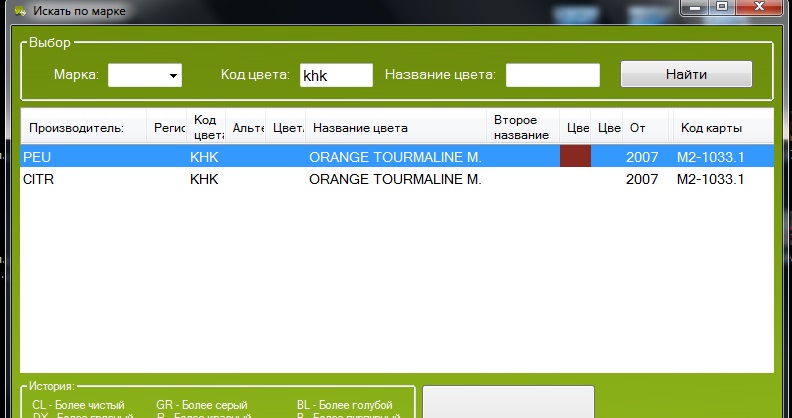Viewport: 792px width, 418px height.
Task: Close the Искать по марке window
Action: click(759, 6)
